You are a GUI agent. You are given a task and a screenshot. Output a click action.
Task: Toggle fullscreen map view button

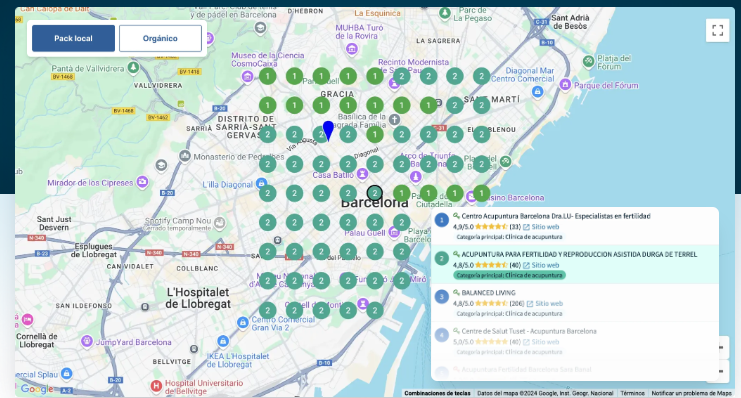[x=717, y=30]
